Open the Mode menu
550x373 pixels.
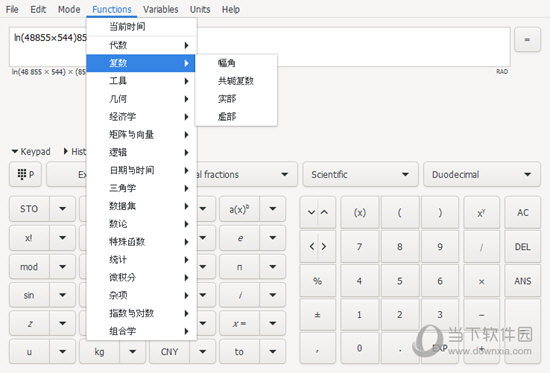pyautogui.click(x=69, y=9)
